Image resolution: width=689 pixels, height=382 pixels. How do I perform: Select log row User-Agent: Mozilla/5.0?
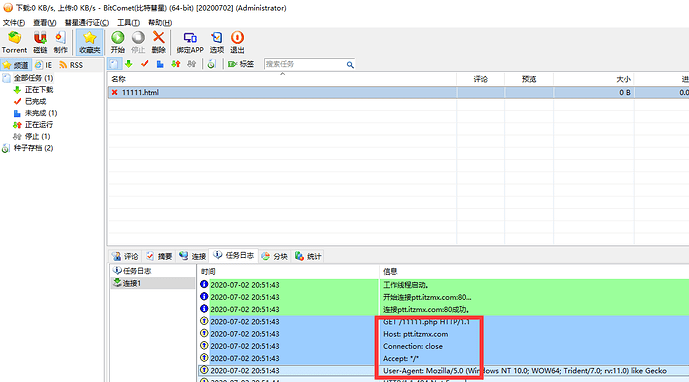point(443,371)
